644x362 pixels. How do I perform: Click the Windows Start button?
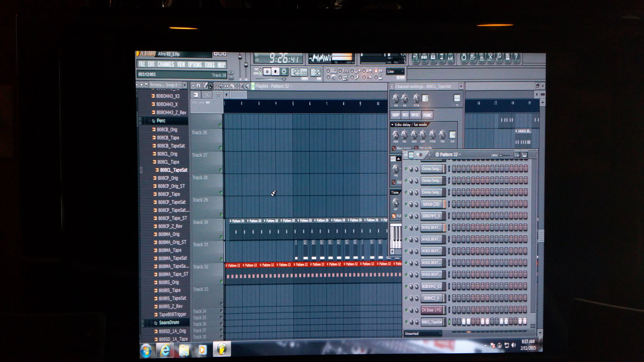[146, 350]
